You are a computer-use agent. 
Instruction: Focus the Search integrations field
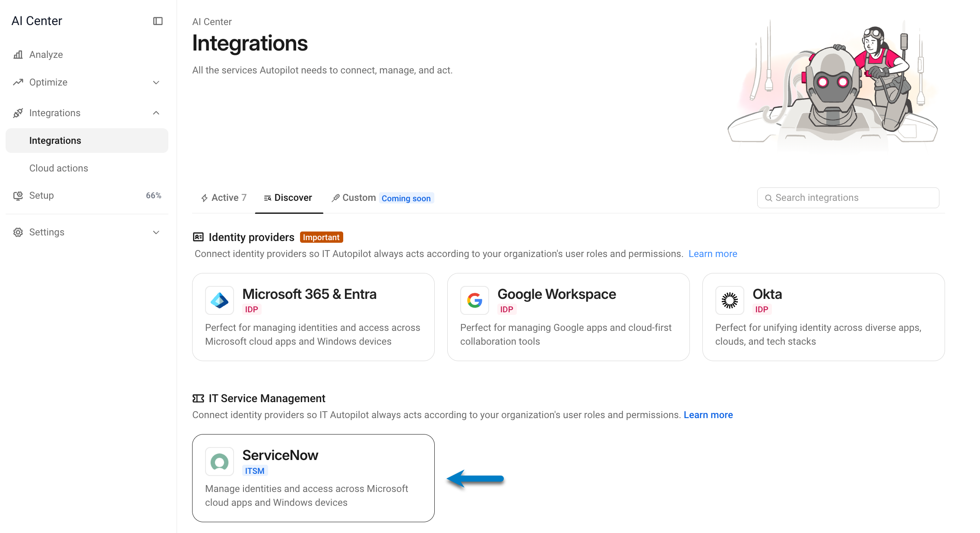(x=848, y=198)
